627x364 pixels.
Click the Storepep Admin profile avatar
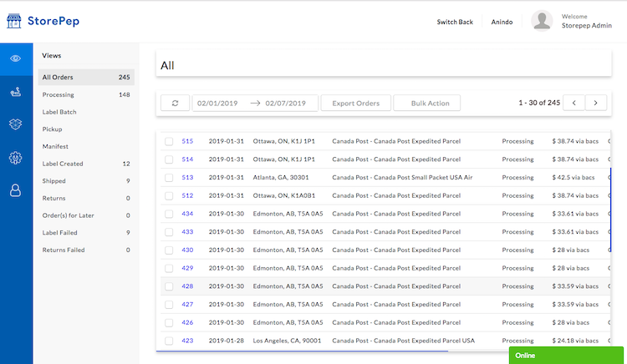click(x=542, y=21)
